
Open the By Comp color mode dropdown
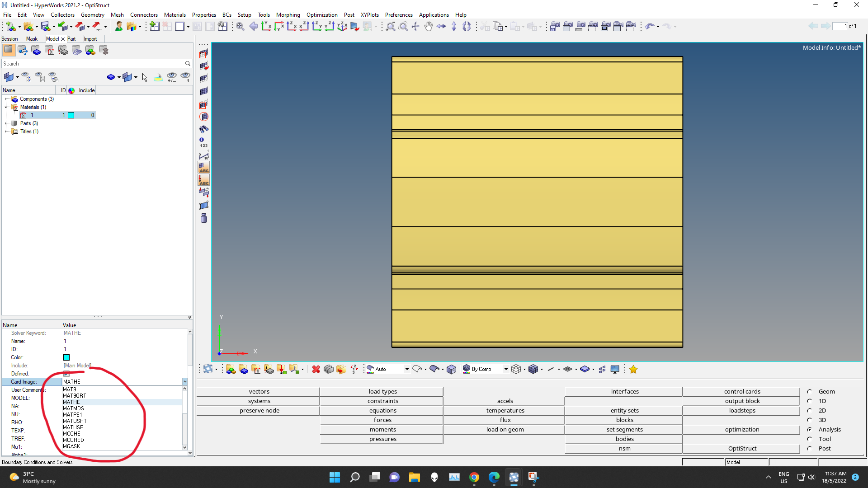(x=505, y=369)
